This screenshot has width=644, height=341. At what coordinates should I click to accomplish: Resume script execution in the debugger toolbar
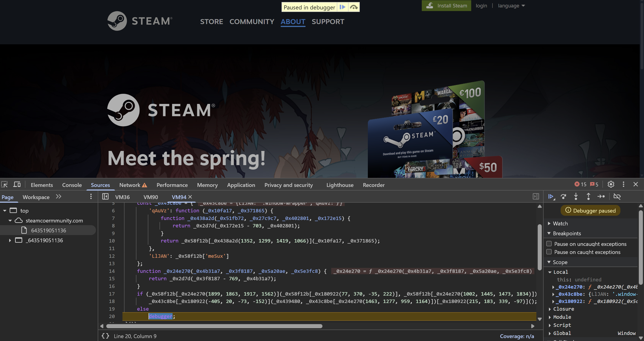551,197
